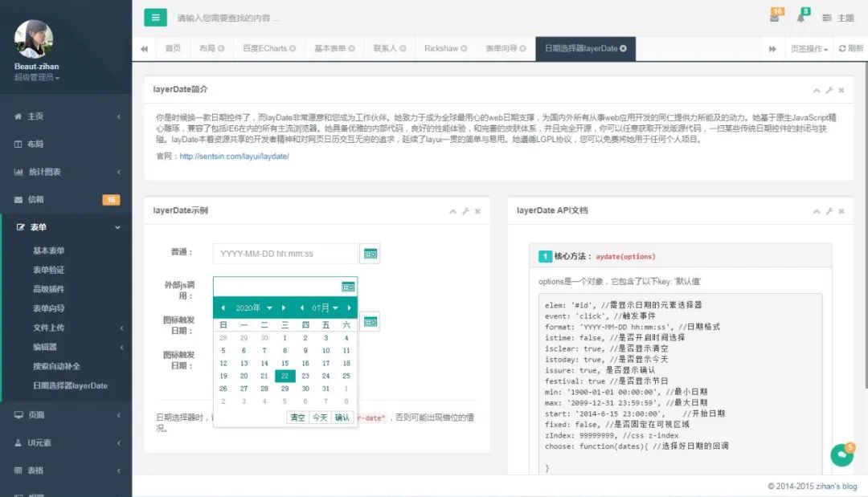Open wrench settings on layerDate API文档 panel
This screenshot has height=497, width=868.
click(829, 211)
